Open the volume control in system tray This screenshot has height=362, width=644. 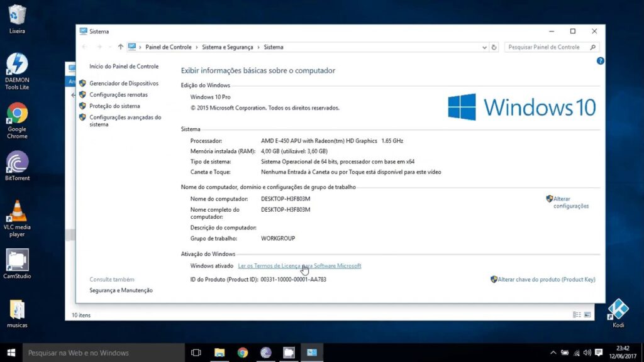click(587, 353)
